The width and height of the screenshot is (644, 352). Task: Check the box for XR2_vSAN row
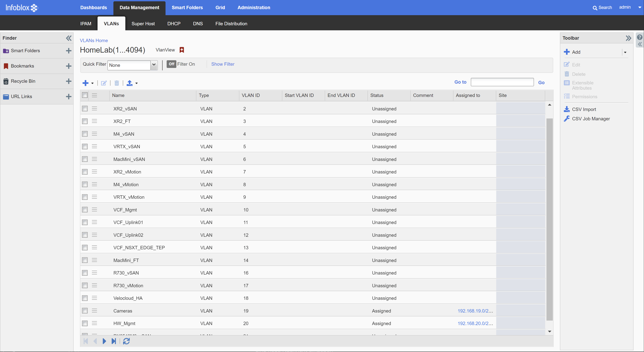pos(85,109)
